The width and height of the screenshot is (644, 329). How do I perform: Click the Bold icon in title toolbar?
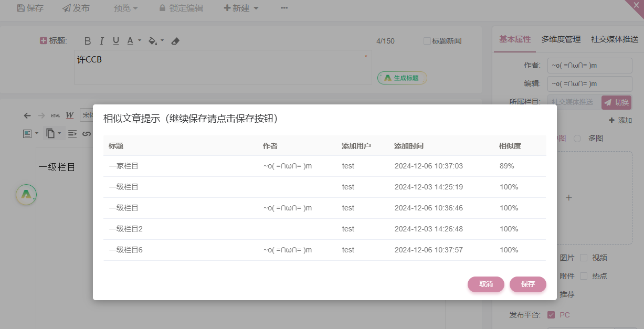pyautogui.click(x=88, y=41)
